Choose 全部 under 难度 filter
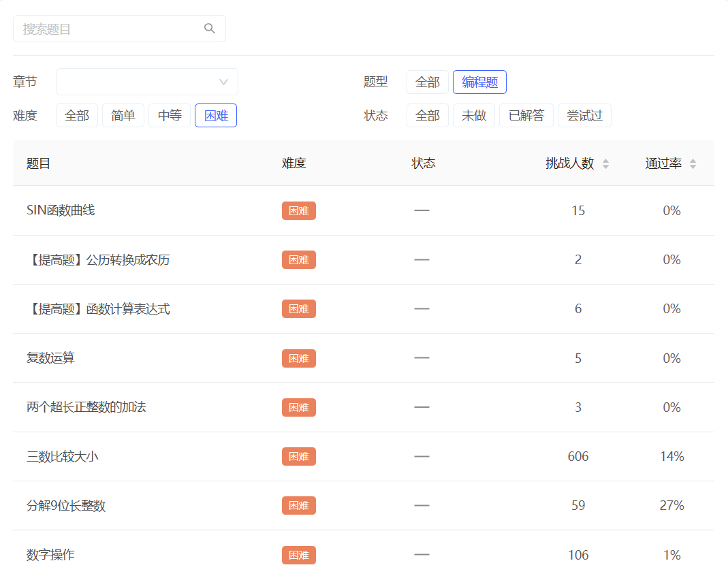 tap(77, 116)
